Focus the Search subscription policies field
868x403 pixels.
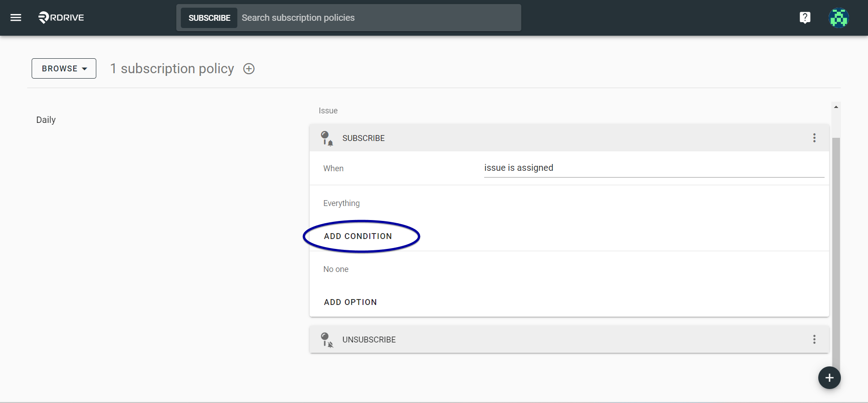[379, 18]
